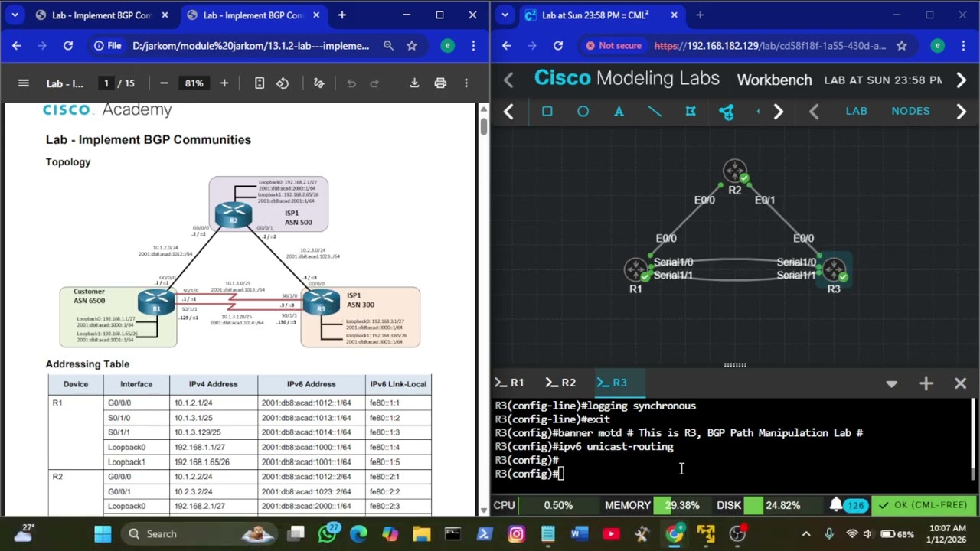Go back in the CML browser window
Viewport: 980px width, 551px height.
(x=506, y=46)
